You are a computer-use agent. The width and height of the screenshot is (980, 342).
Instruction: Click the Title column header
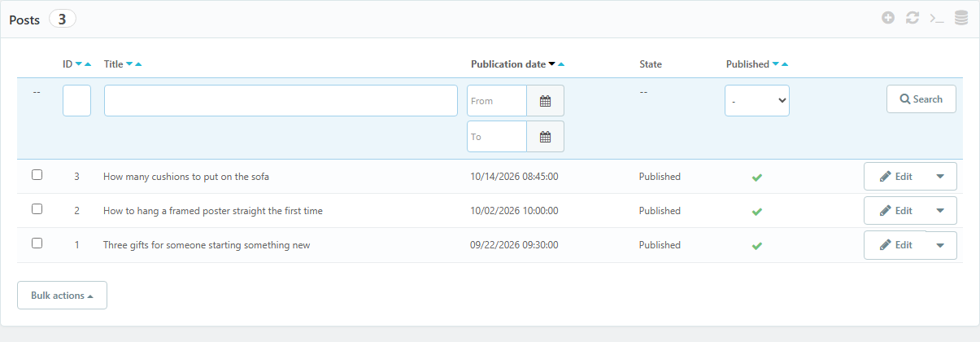[114, 64]
